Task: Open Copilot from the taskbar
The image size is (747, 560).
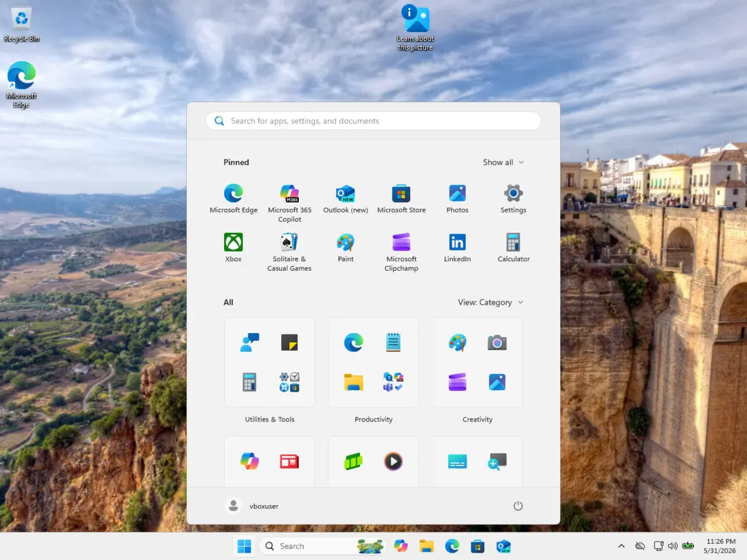Action: (401, 546)
